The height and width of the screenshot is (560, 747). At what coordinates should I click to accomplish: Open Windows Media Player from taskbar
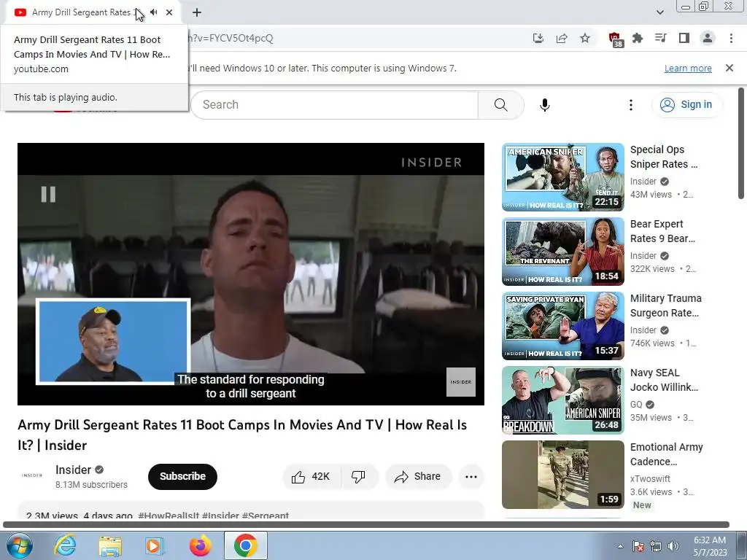point(154,545)
